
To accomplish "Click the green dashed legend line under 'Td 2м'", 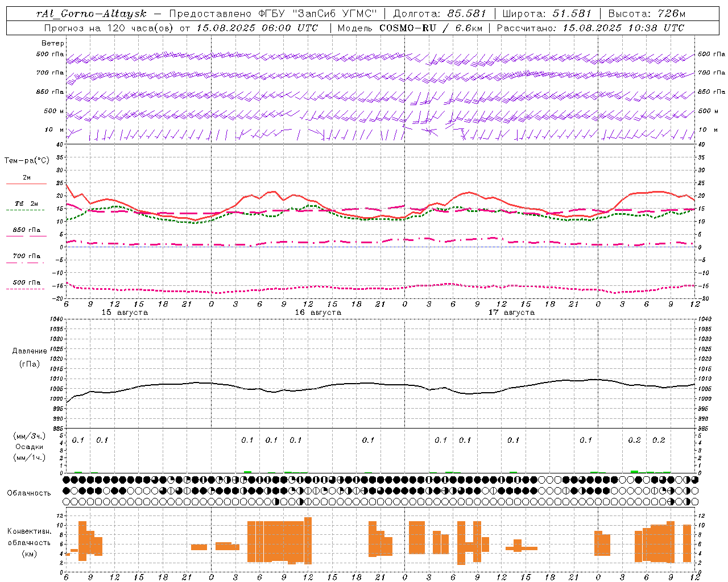I will [x=27, y=210].
